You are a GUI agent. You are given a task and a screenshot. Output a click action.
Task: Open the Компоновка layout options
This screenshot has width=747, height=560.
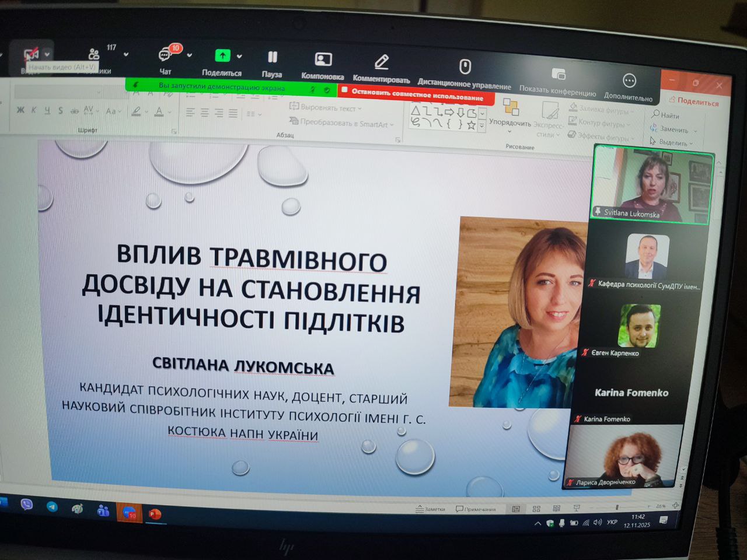[x=323, y=60]
